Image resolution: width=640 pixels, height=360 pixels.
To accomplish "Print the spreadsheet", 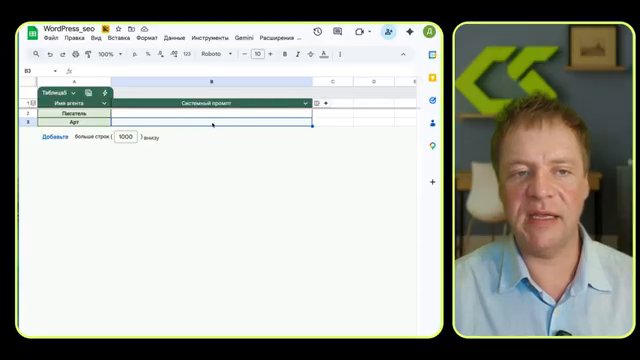I will pos(76,54).
